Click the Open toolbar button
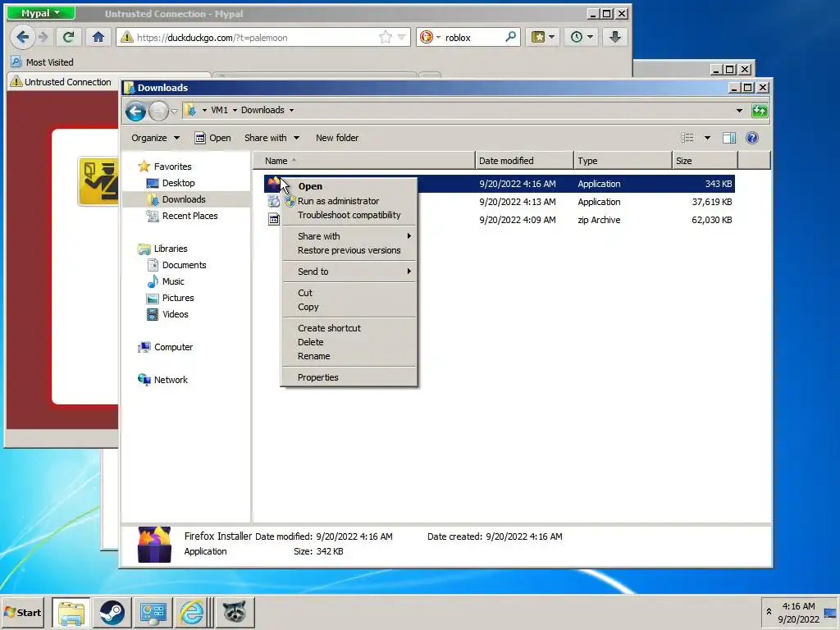Viewport: 840px width, 630px height. tap(212, 138)
